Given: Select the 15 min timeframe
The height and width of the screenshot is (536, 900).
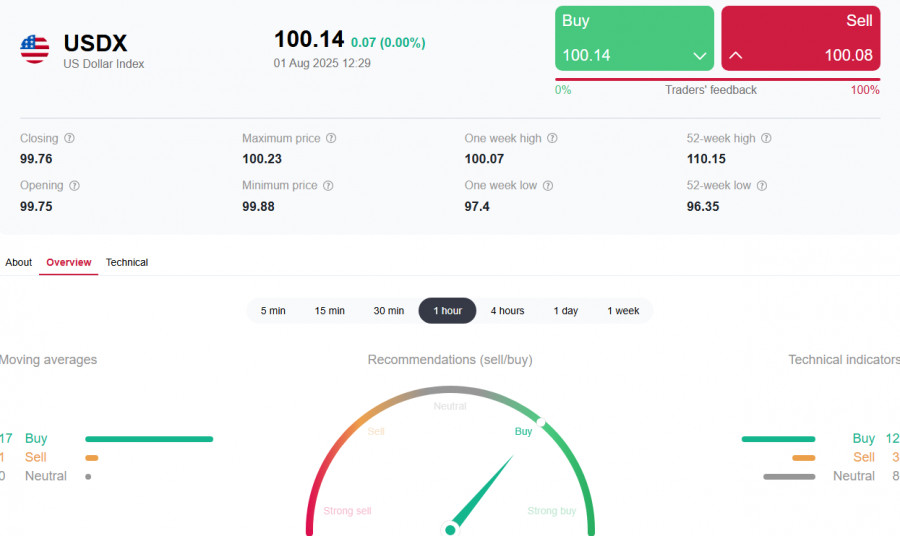Looking at the screenshot, I should coord(329,310).
